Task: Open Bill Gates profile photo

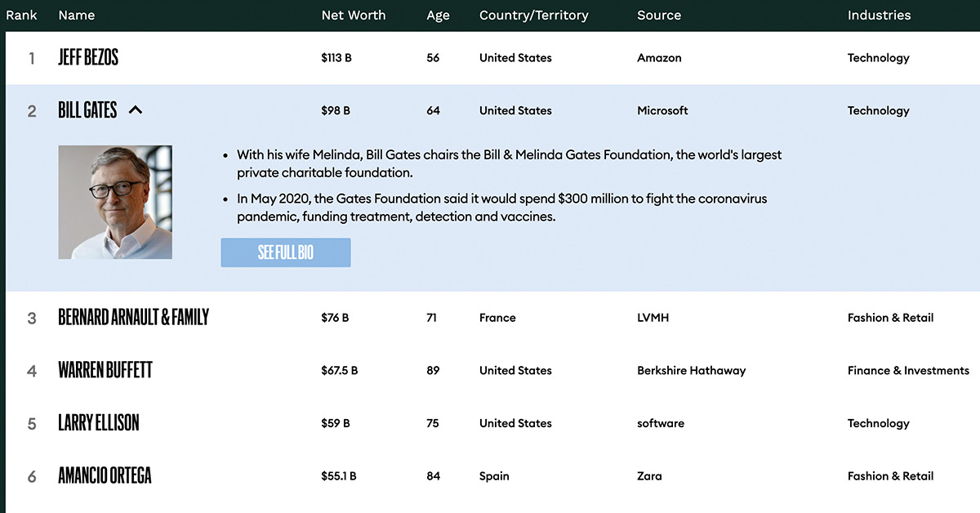Action: 115,203
